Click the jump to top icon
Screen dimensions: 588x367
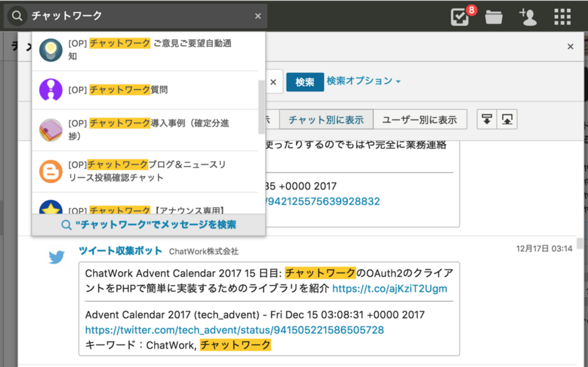(507, 119)
